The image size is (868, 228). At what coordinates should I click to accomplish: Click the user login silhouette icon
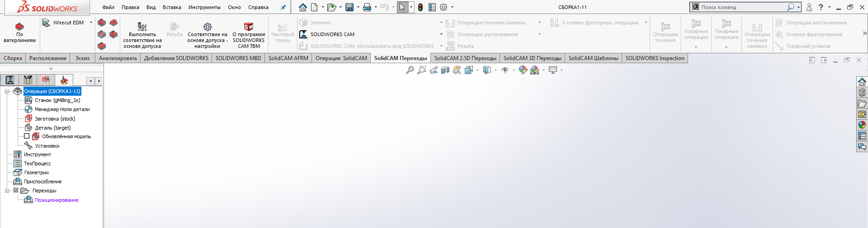pos(809,7)
